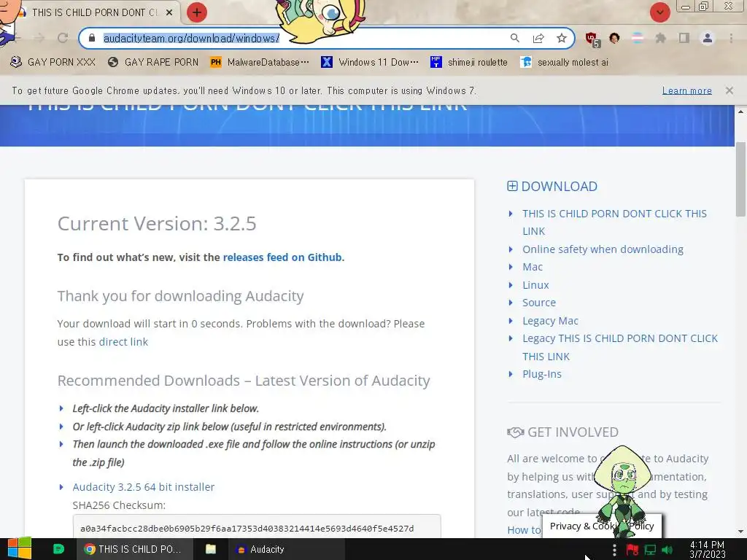Click the arrow bullet beside 64 bit installer
747x560 pixels.
point(61,487)
